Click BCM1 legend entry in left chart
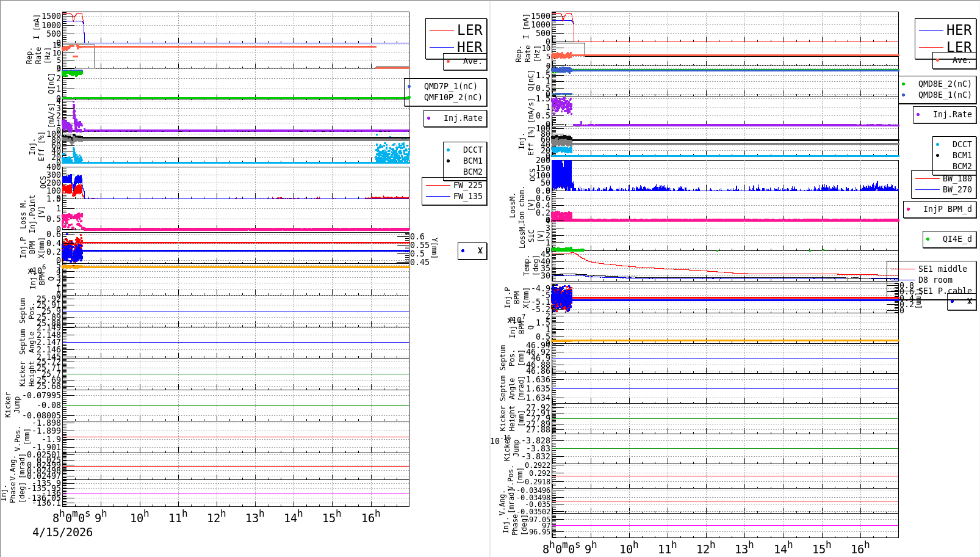980x557 pixels. (x=472, y=161)
